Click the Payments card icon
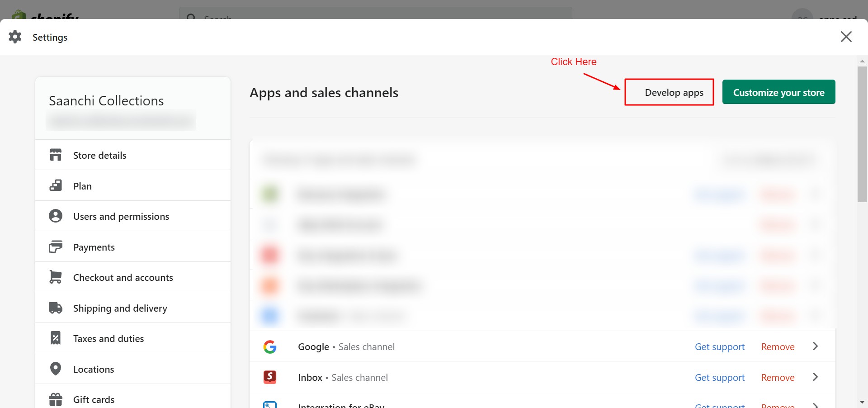Viewport: 868px width, 408px height. [56, 247]
